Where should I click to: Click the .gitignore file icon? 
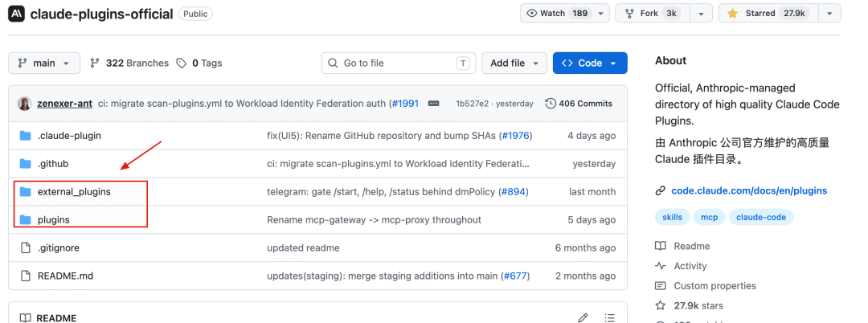[26, 247]
